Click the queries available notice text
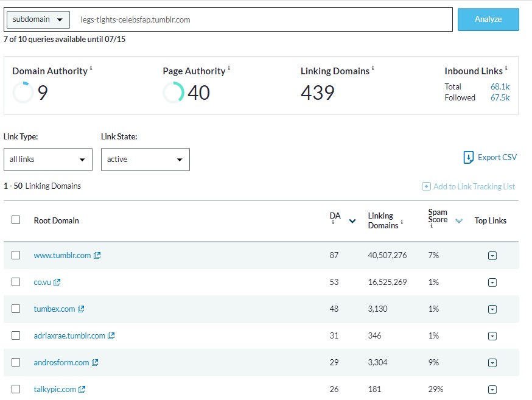532x400 pixels. pyautogui.click(x=65, y=40)
